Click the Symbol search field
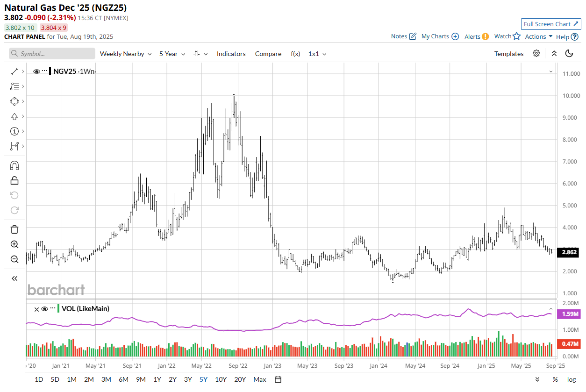 [x=52, y=54]
